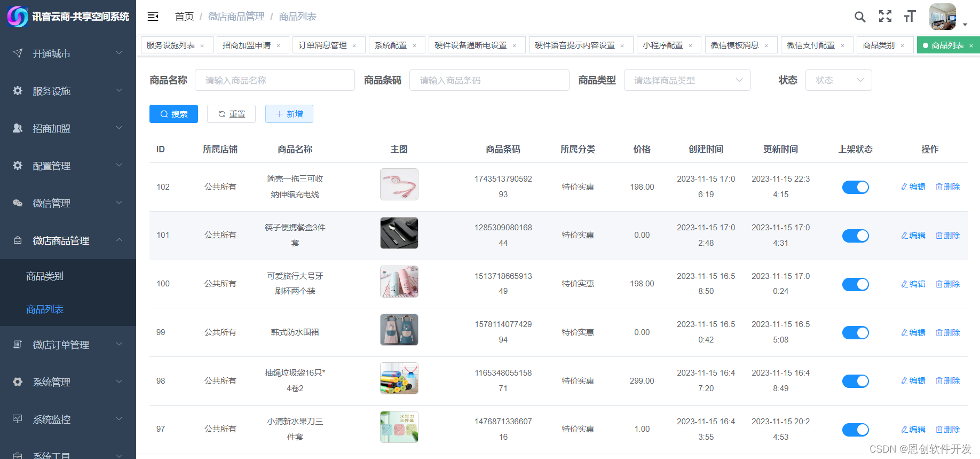
Task: Delete product 97 via 删除
Action: point(947,430)
